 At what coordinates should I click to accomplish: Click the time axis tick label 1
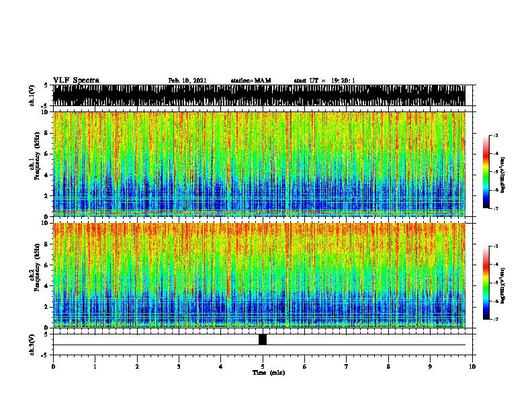[x=95, y=367]
